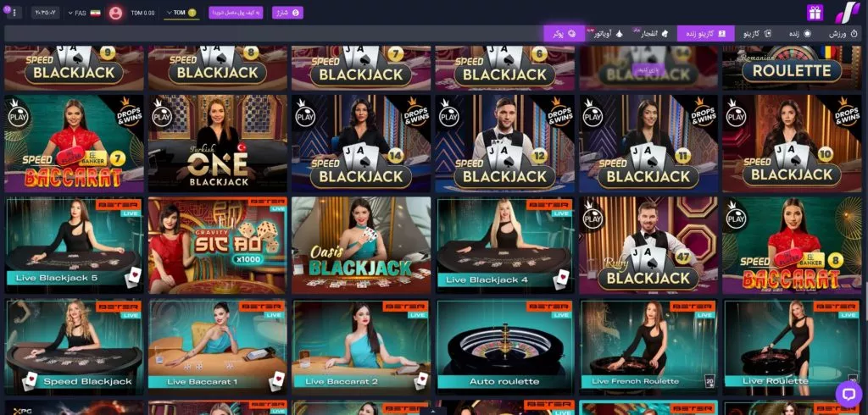This screenshot has width=868, height=415.
Task: Expand the arrow at the bottom center of the page
Action: [x=434, y=411]
